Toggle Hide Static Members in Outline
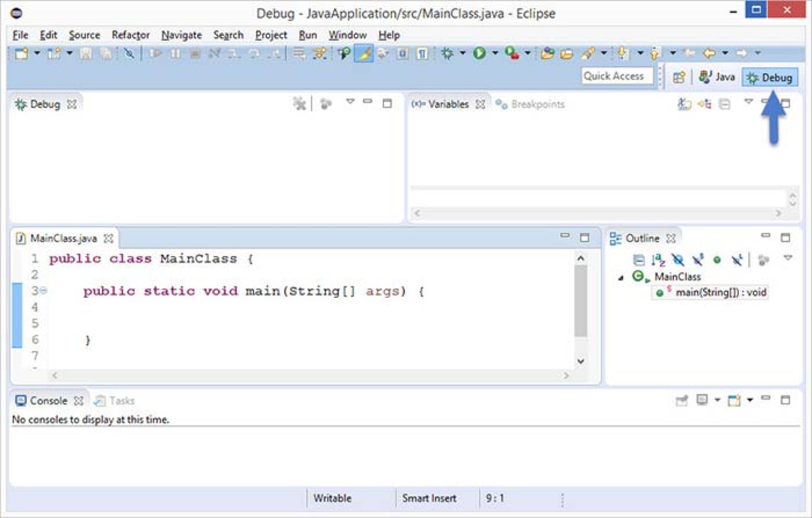Viewport: 812px width, 518px height. pos(698,260)
